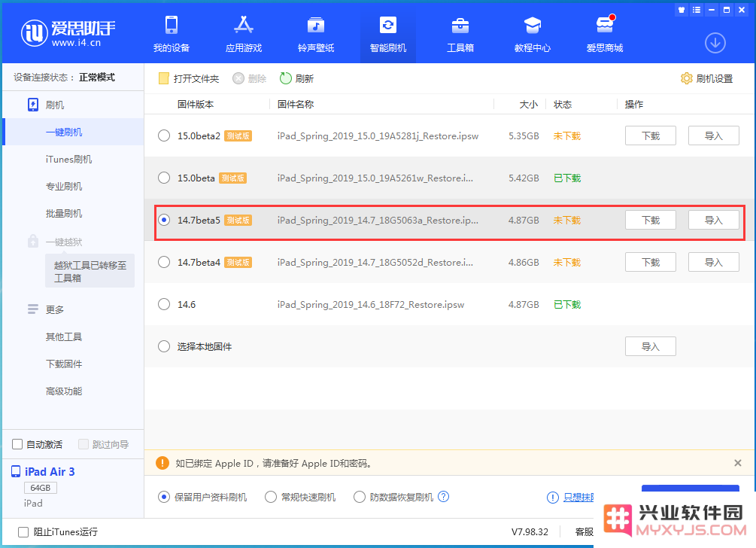Import firmware for the 14.7beta4 row
This screenshot has width=756, height=548.
coord(714,262)
